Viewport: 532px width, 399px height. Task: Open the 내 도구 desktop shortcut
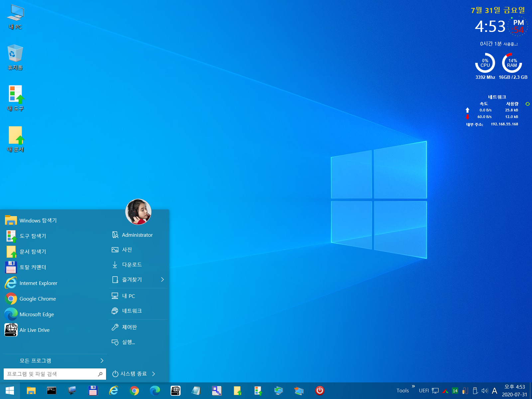coord(15,98)
